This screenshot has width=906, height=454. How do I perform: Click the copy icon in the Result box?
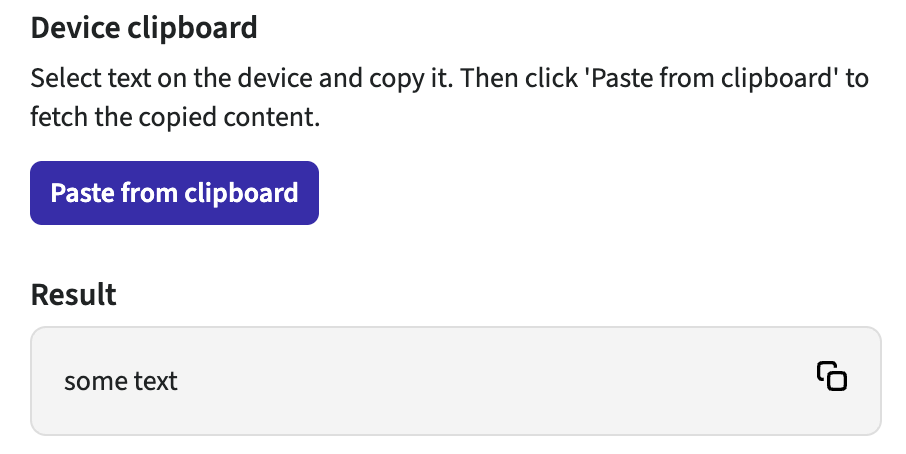(831, 377)
